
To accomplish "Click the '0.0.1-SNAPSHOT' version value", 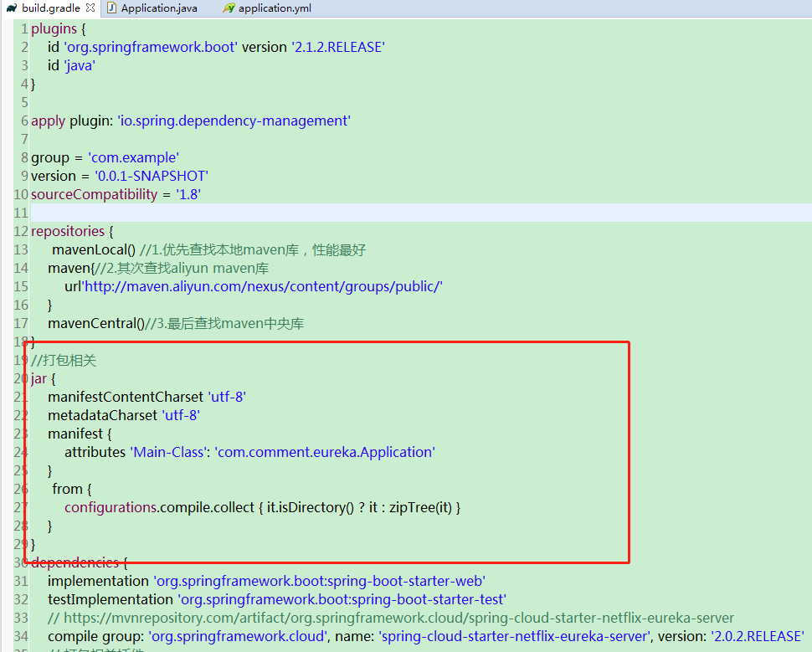I will (x=152, y=176).
